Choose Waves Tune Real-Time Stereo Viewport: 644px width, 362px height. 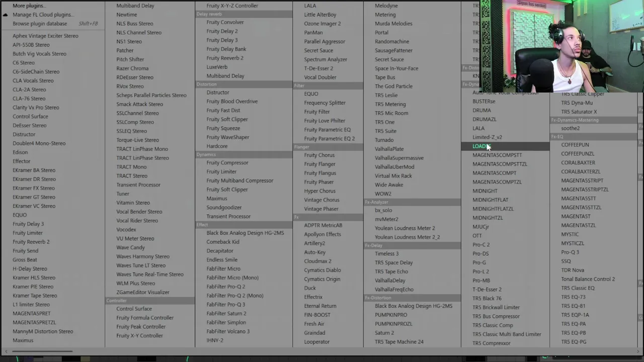click(x=150, y=275)
